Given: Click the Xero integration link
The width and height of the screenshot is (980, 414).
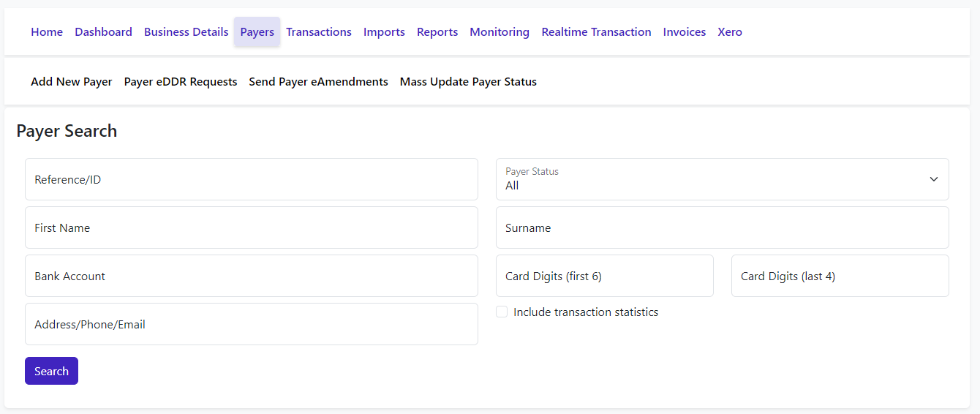Looking at the screenshot, I should (x=730, y=32).
